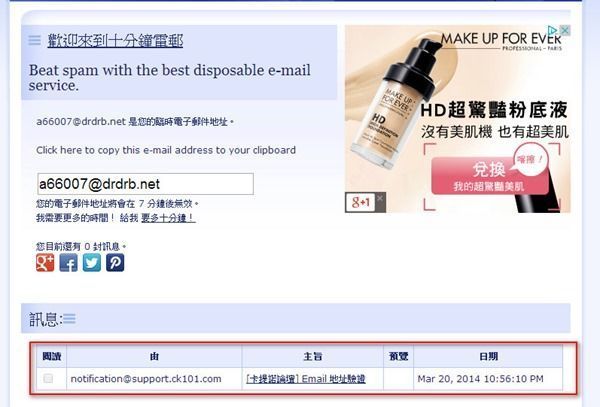Click the pink 兌換 button in the ad
600x407 pixels.
(x=489, y=175)
